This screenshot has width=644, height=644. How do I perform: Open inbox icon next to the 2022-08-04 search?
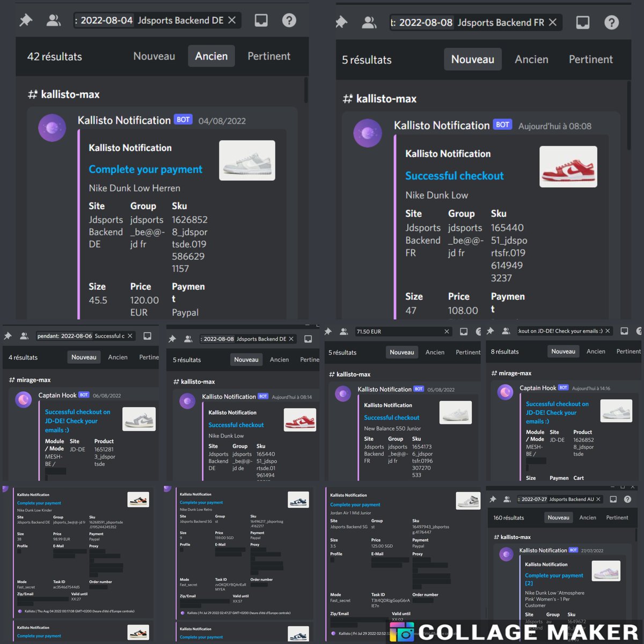(x=261, y=20)
